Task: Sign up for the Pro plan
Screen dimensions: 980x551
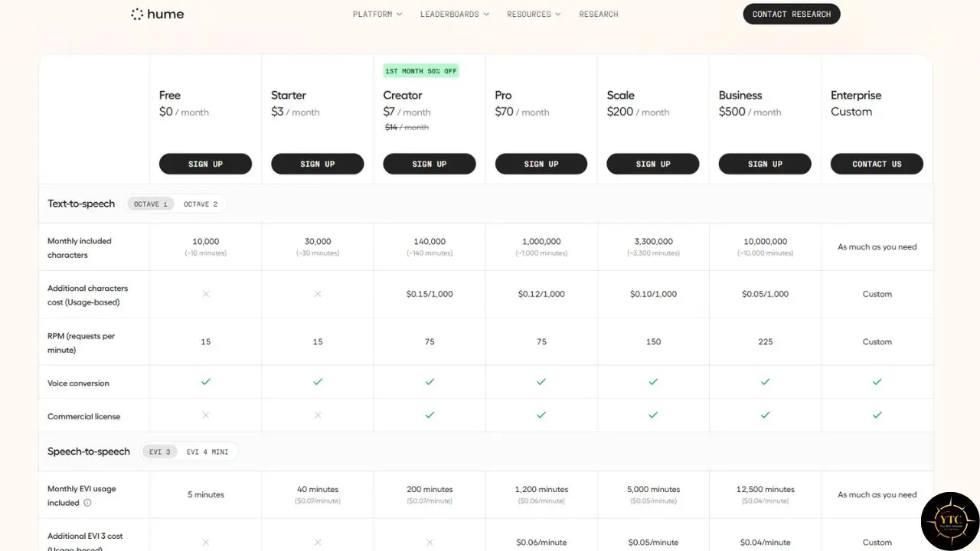Action: [x=541, y=164]
